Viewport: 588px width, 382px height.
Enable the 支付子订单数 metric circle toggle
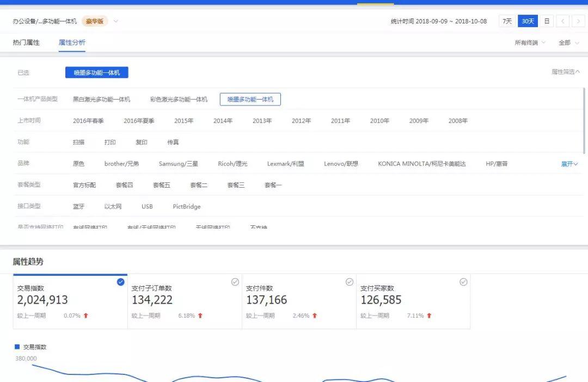235,282
